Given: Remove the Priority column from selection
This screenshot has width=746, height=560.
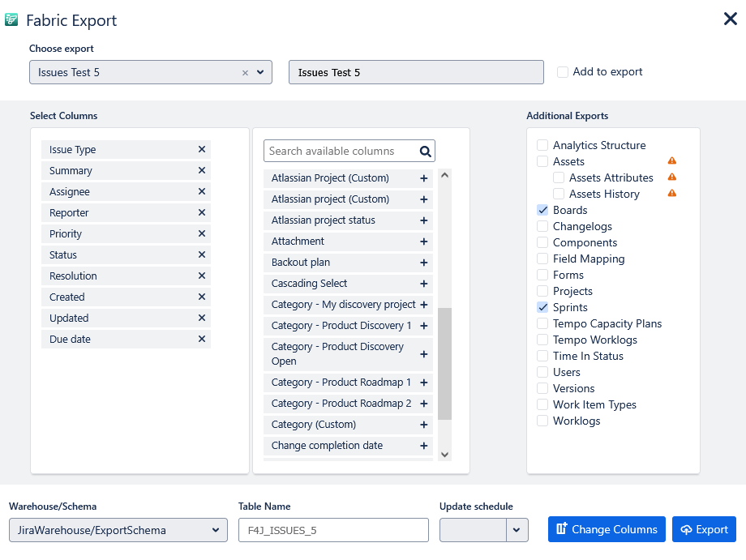Looking at the screenshot, I should [202, 234].
